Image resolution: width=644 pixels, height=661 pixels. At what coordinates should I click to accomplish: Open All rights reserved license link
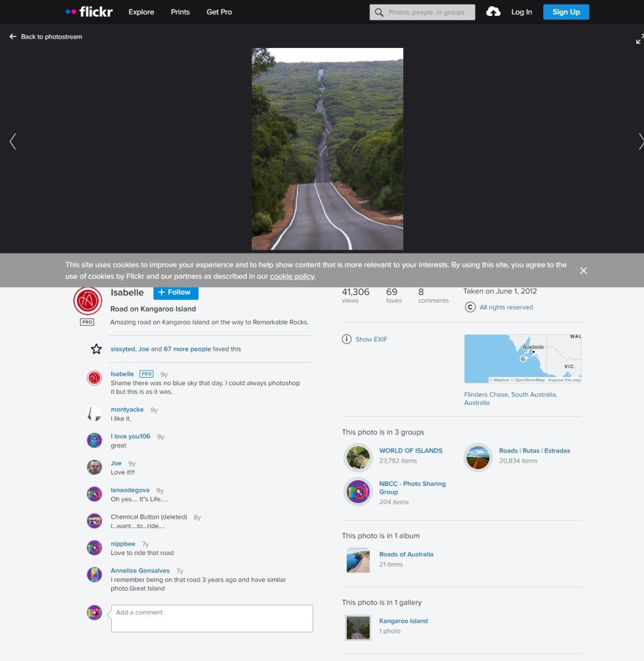tap(506, 307)
